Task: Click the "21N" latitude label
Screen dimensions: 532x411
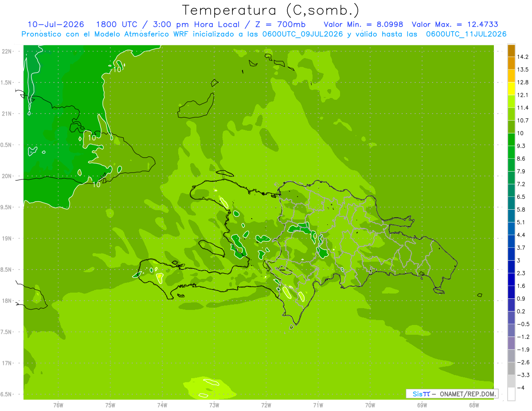Action: [x=6, y=114]
